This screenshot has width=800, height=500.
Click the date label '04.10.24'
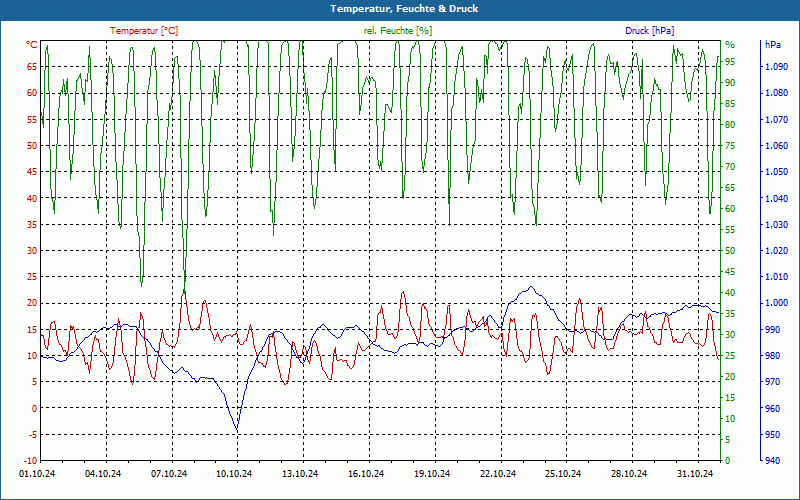click(x=103, y=473)
